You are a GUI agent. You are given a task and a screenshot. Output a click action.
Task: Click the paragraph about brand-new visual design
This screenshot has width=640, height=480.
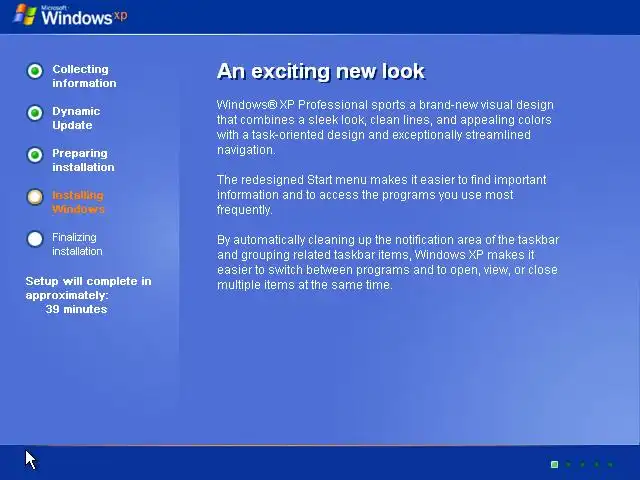point(385,127)
